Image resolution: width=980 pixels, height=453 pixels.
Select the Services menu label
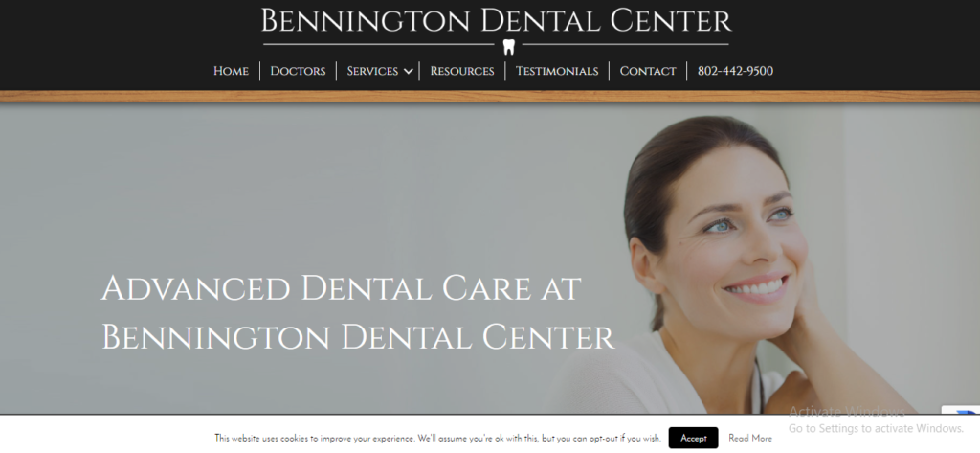[372, 71]
